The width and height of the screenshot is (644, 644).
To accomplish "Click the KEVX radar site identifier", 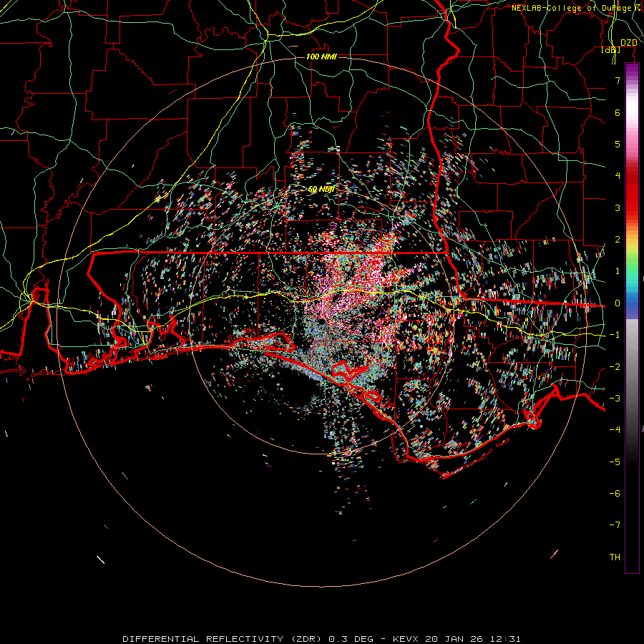I will coord(406,639).
